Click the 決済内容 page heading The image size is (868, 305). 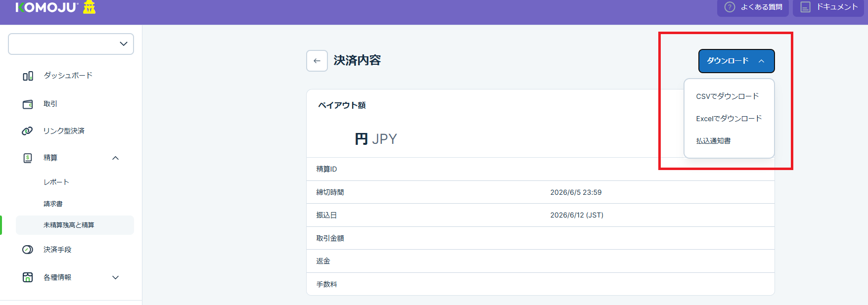pyautogui.click(x=357, y=60)
